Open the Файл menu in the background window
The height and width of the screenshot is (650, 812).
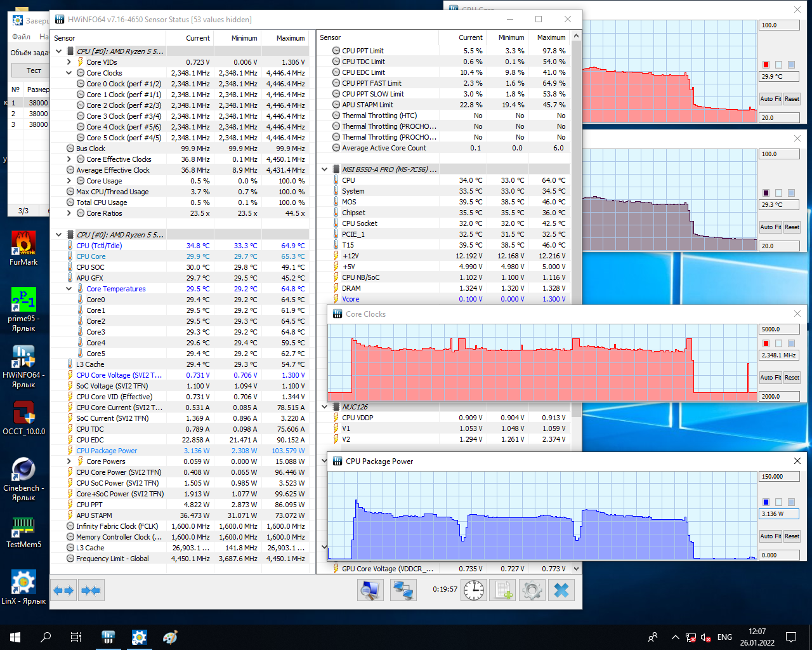[x=22, y=37]
